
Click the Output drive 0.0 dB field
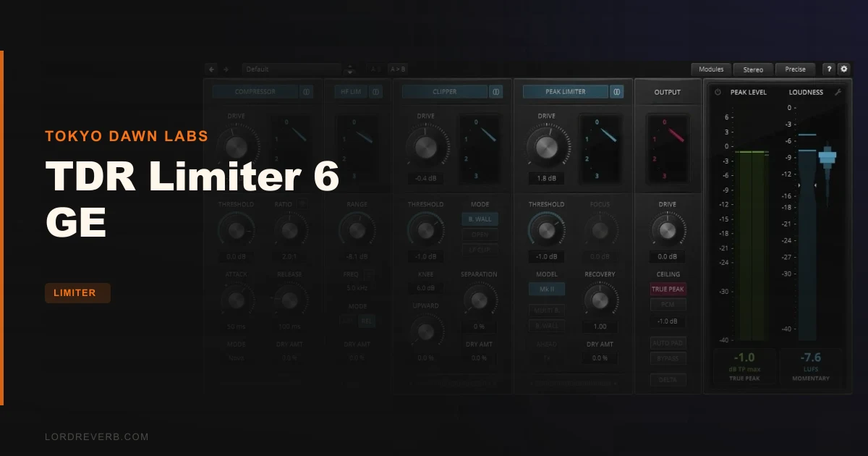click(667, 256)
